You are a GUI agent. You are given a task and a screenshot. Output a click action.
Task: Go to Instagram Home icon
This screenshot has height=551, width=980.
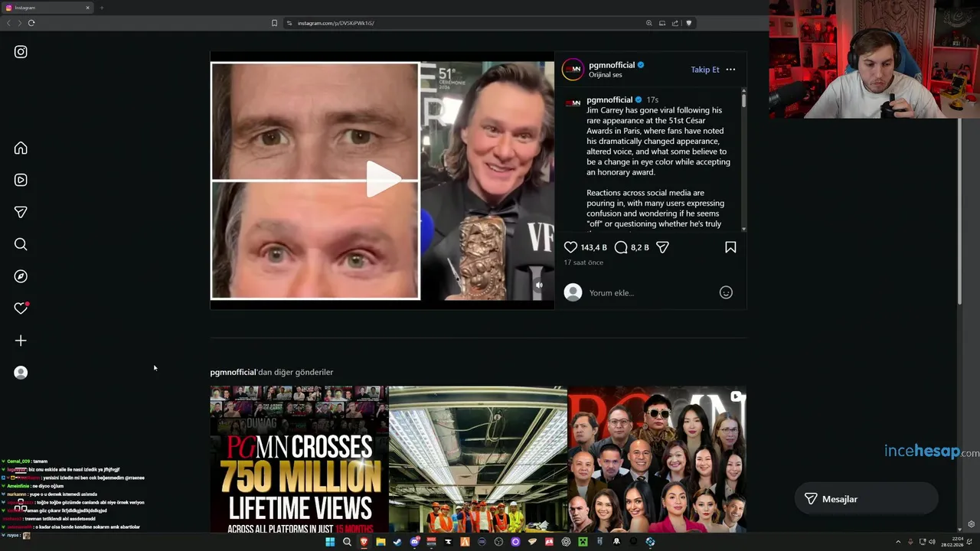pos(21,148)
